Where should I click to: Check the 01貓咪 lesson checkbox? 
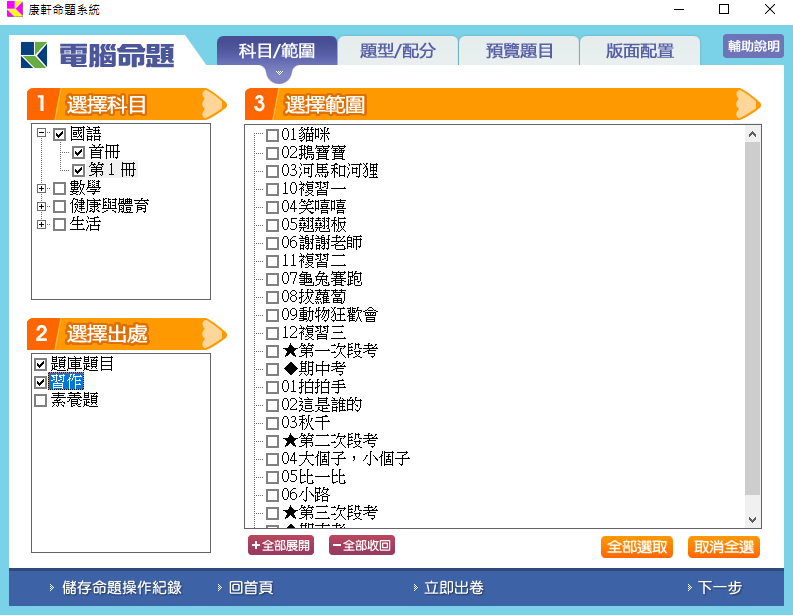[272, 135]
